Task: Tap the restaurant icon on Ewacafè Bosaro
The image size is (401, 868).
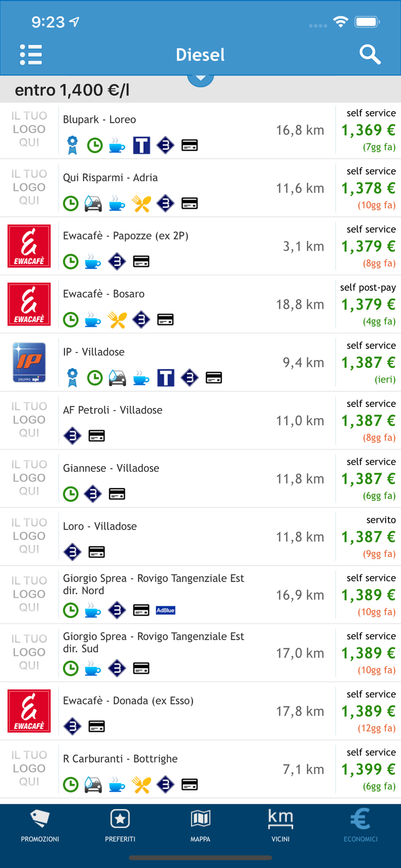Action: pyautogui.click(x=117, y=320)
